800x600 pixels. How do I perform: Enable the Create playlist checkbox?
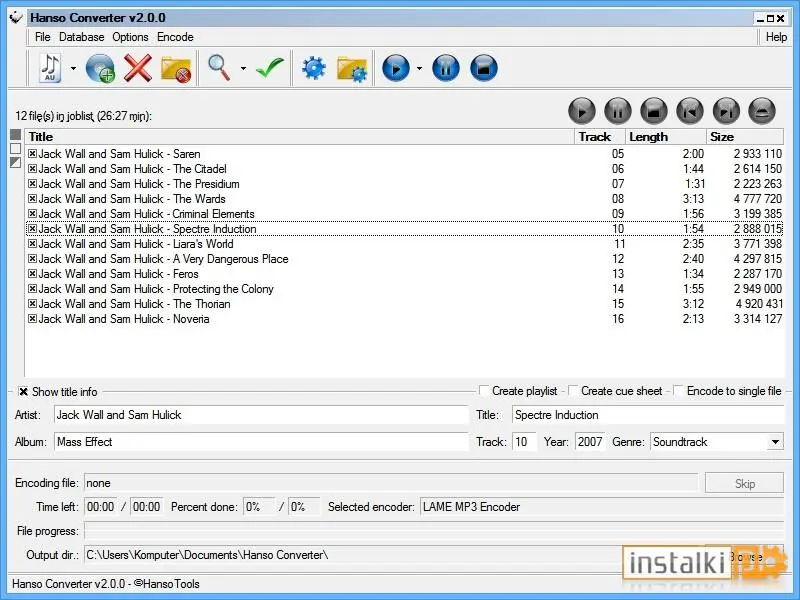pyautogui.click(x=484, y=391)
